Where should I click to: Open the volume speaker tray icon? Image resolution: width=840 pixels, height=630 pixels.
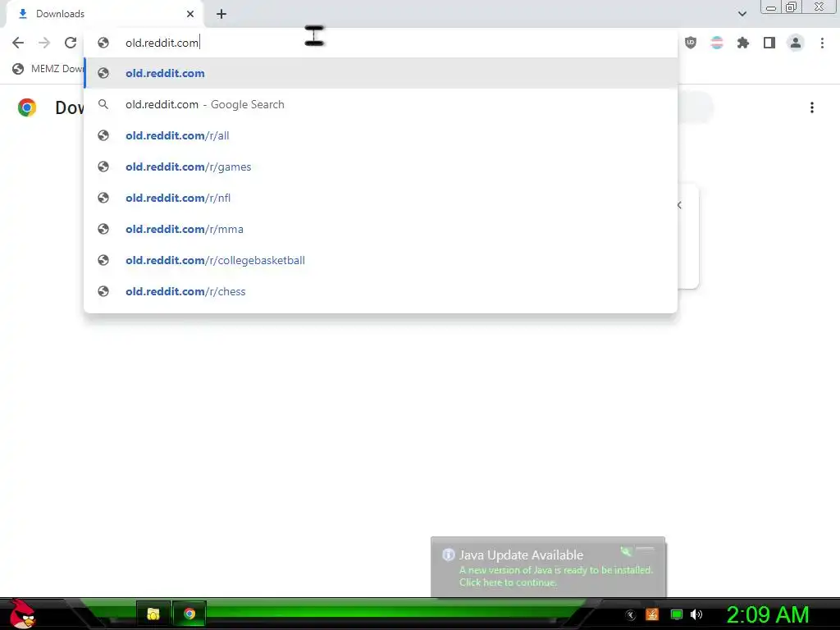pos(696,614)
